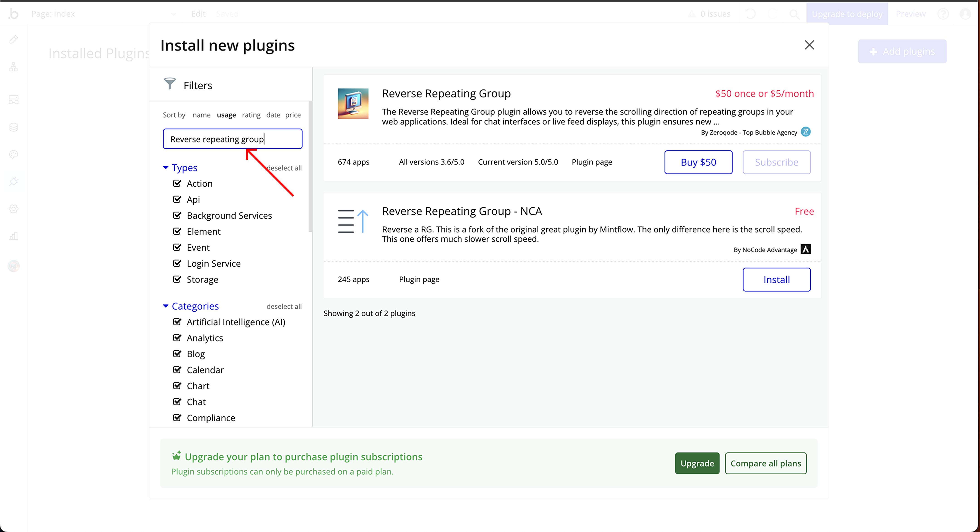This screenshot has width=980, height=532.
Task: Collapse the Categories filter section
Action: point(166,306)
